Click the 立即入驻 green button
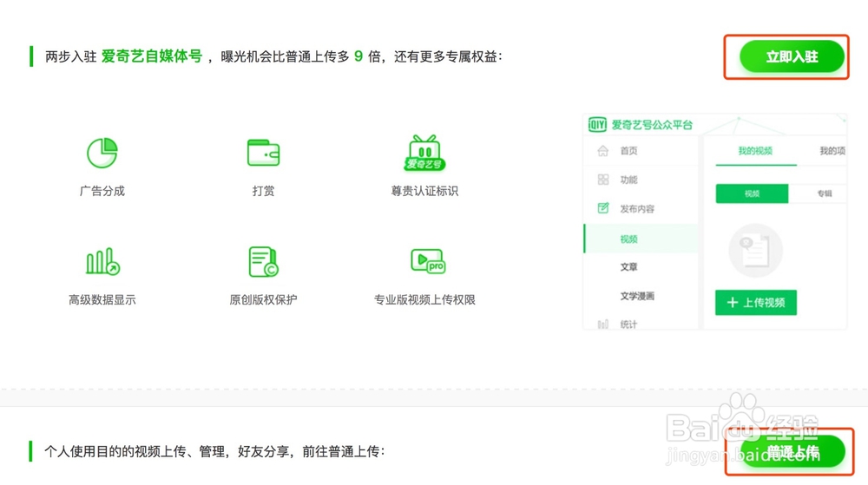Image resolution: width=868 pixels, height=485 pixels. point(792,56)
